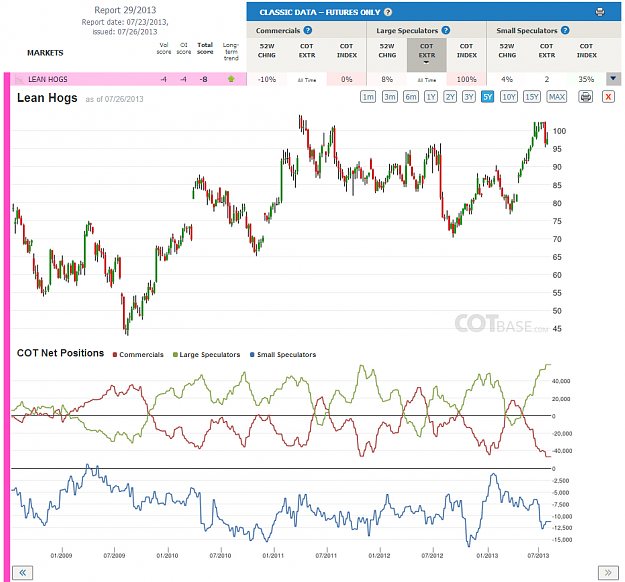Click the printer icon in Classic Data header
The image size is (625, 582).
(x=599, y=12)
